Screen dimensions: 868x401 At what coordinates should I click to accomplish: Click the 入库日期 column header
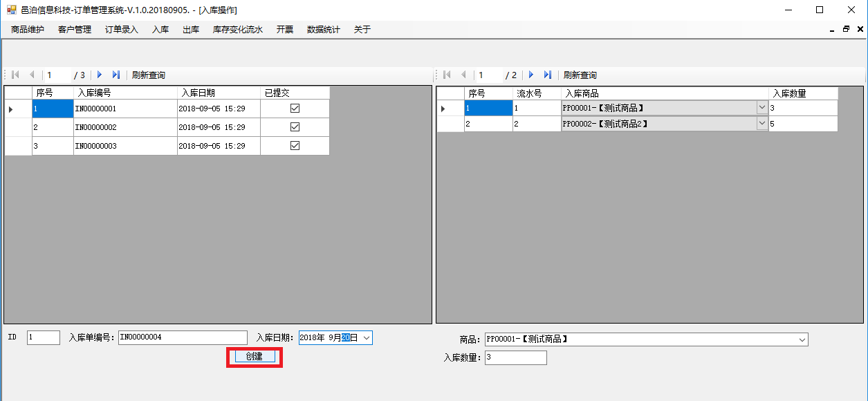tap(219, 93)
